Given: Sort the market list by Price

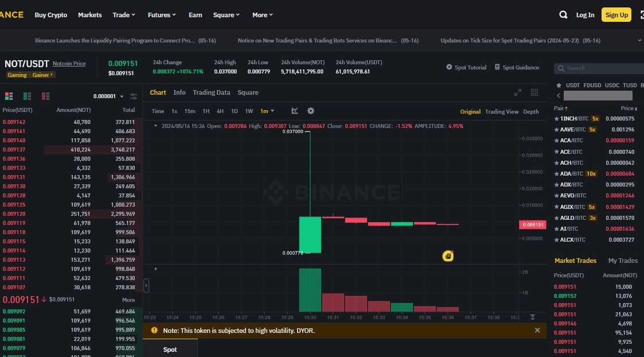Looking at the screenshot, I should coord(629,108).
